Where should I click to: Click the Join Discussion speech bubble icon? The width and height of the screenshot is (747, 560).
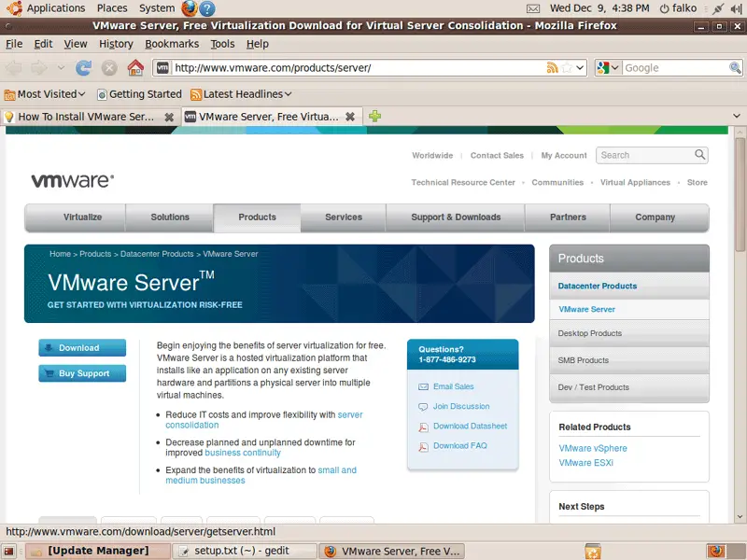(423, 407)
